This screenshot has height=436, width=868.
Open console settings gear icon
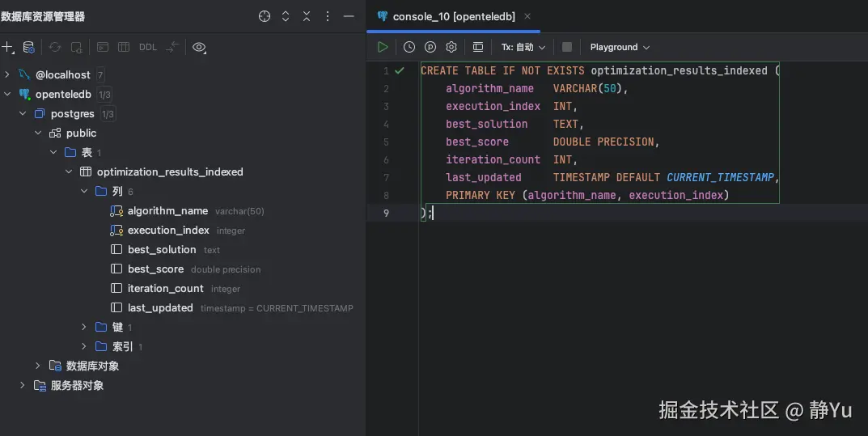[x=451, y=47]
